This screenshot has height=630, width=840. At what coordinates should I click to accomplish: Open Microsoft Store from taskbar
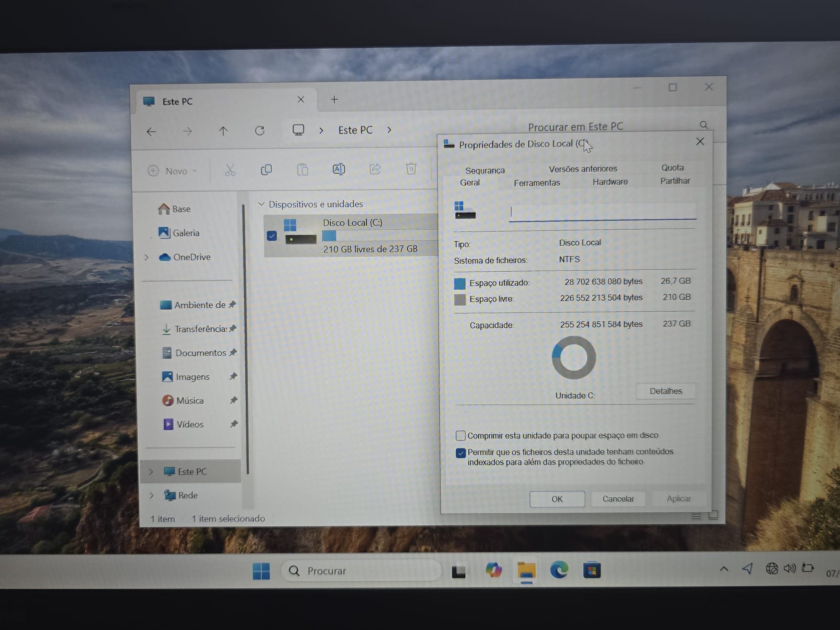tap(592, 570)
